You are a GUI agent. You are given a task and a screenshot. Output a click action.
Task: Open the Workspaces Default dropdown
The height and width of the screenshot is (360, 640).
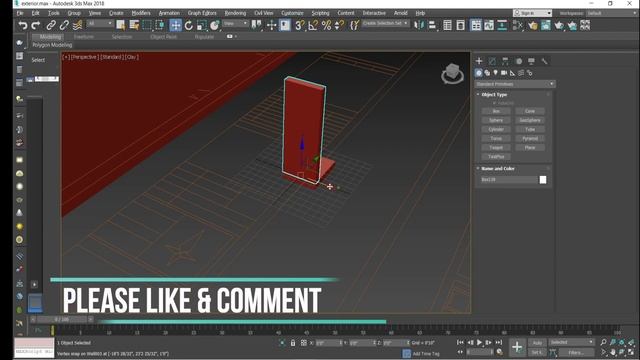tap(611, 13)
